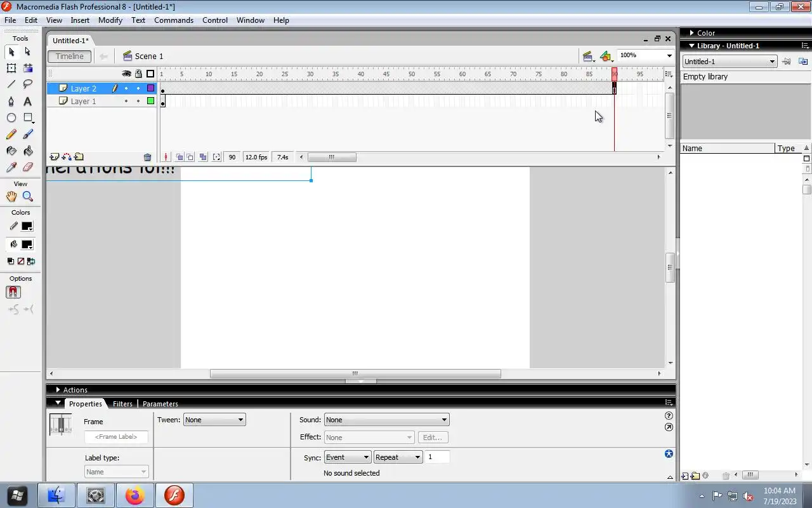812x508 pixels.
Task: Click frame 90 playhead marker
Action: [614, 74]
